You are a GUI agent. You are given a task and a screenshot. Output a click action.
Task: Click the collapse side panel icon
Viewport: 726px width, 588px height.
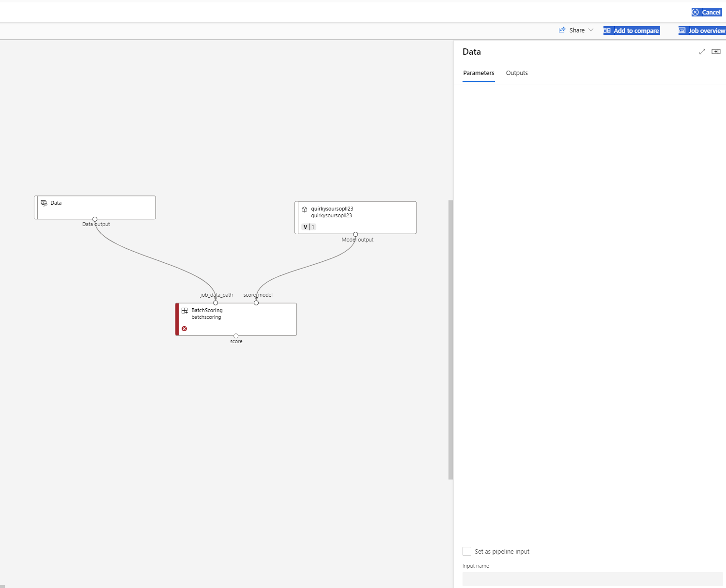[716, 51]
